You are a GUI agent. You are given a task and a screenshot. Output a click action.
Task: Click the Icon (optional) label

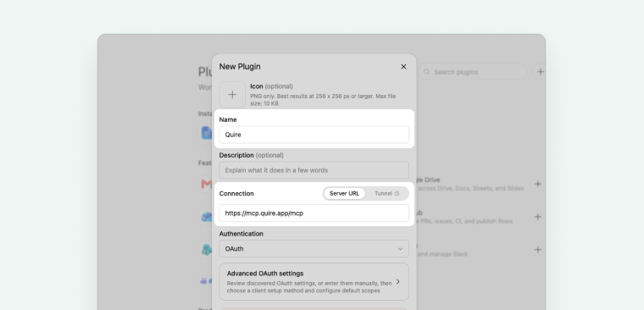click(271, 86)
